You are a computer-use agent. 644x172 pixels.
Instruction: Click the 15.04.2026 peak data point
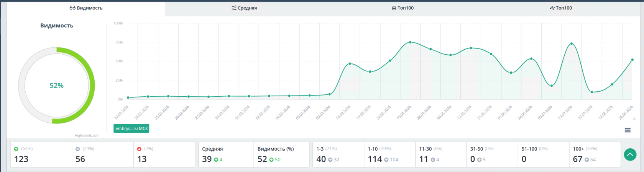(411, 42)
